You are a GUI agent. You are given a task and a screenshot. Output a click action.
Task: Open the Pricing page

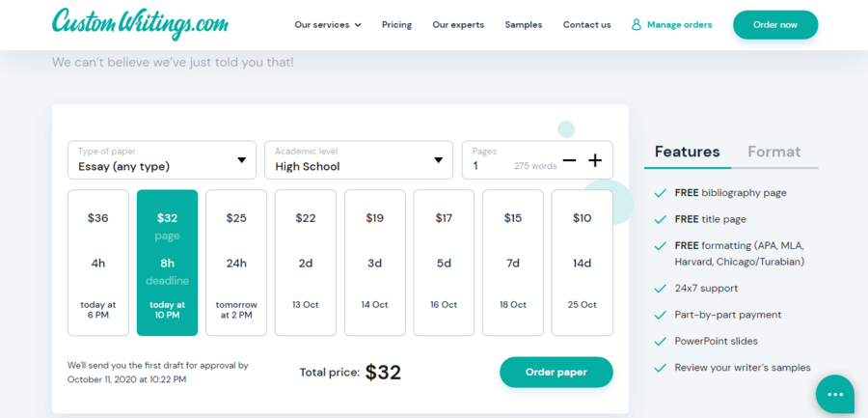pos(397,25)
